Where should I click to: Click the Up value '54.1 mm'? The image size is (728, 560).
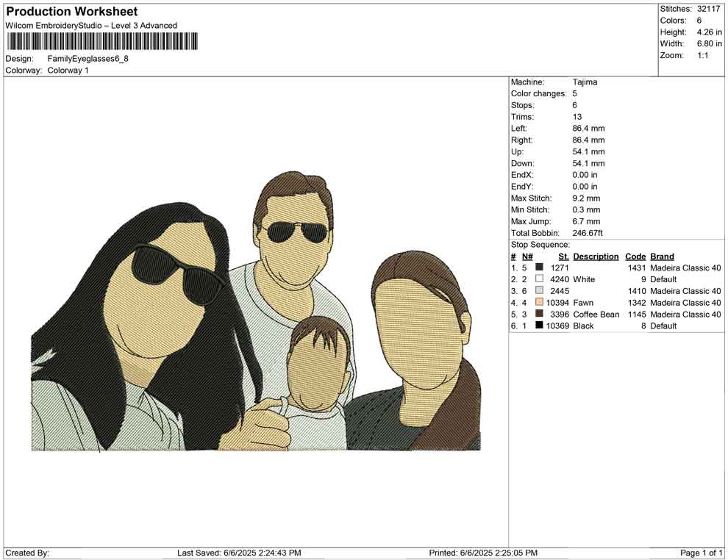coord(589,151)
